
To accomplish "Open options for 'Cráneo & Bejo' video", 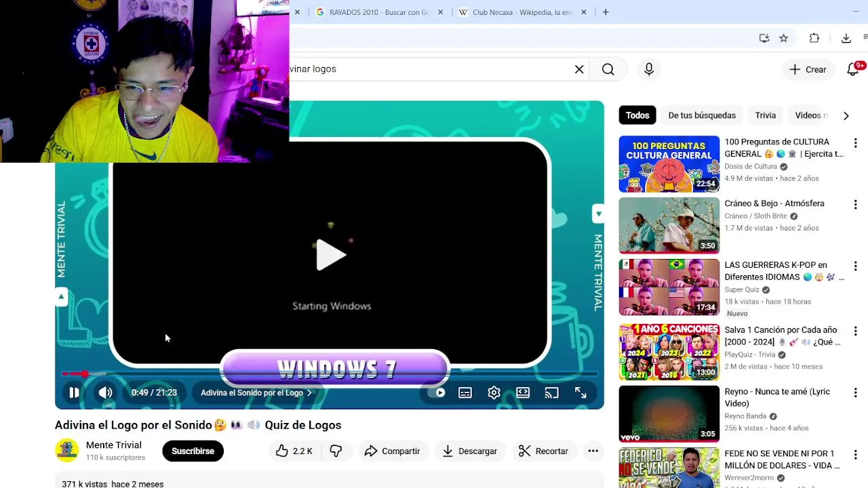I will tap(855, 205).
